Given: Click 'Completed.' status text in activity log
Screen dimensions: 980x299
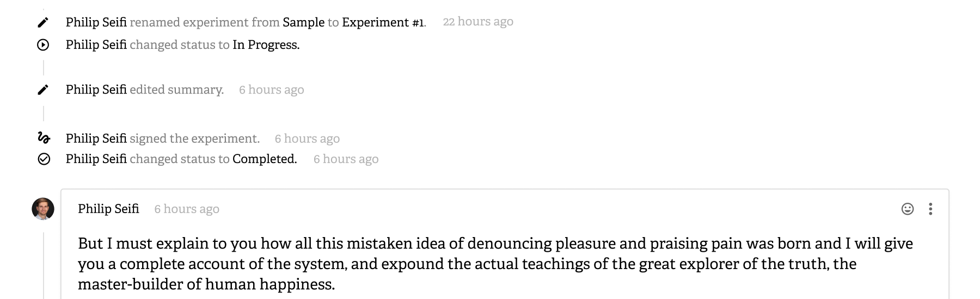Looking at the screenshot, I should [265, 159].
